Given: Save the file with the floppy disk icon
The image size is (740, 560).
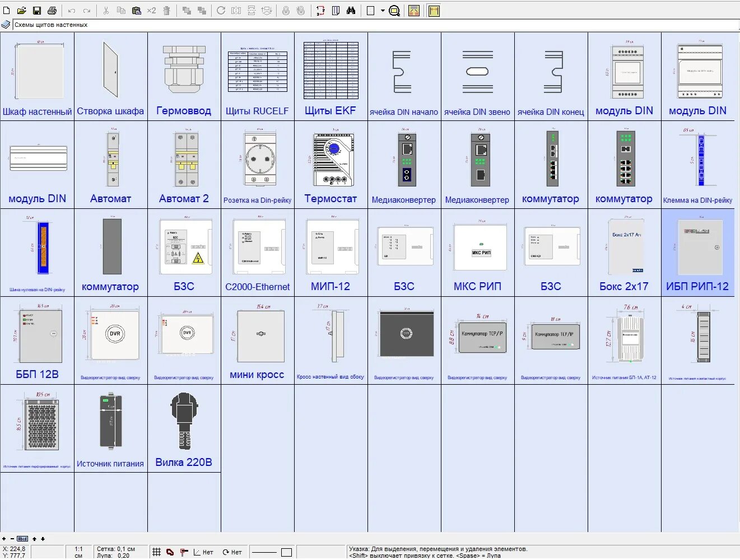Looking at the screenshot, I should click(x=37, y=11).
